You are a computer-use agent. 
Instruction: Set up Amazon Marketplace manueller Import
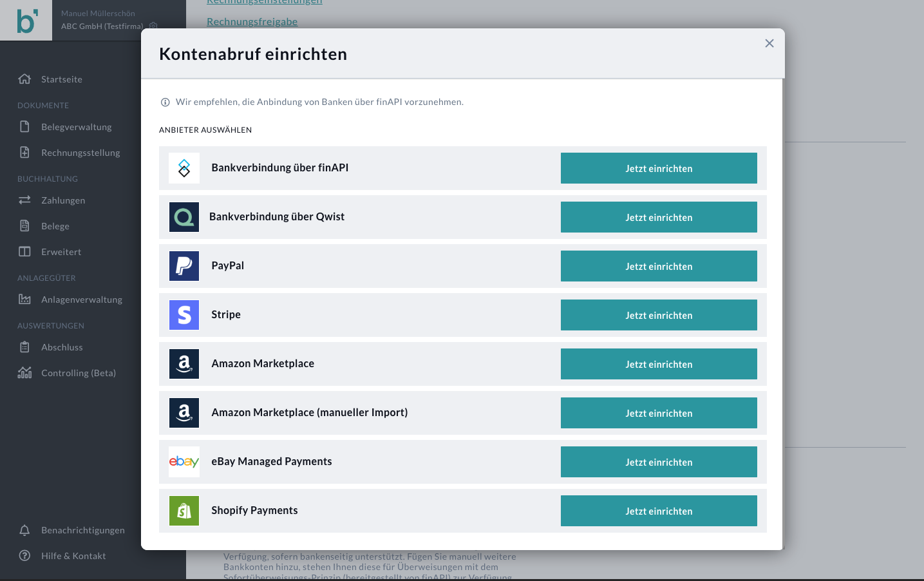coord(659,413)
